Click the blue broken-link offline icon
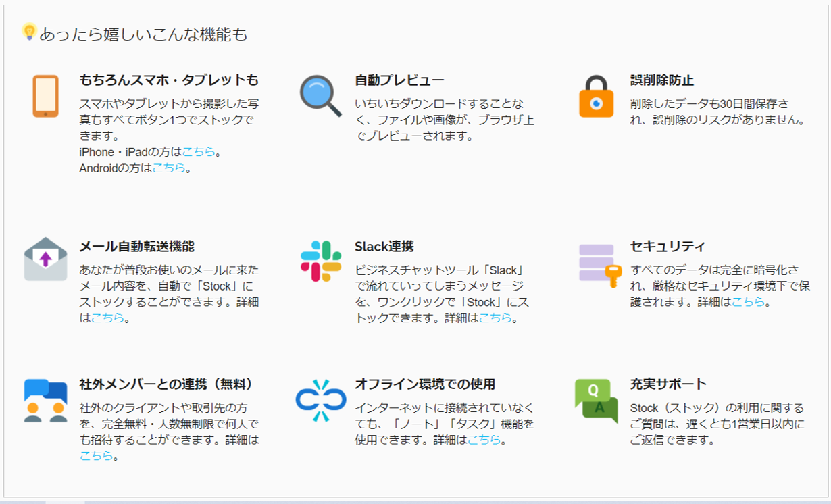 (321, 400)
